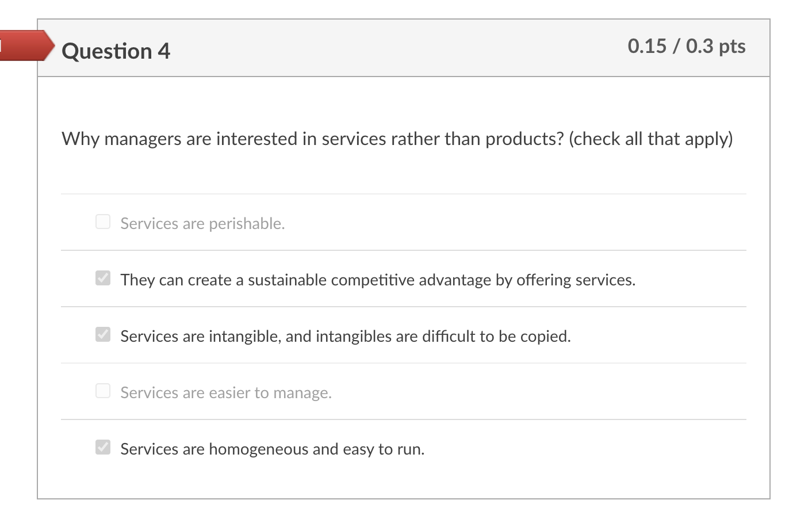Click the 'sustainable competitive advantage' answer label
The height and width of the screenshot is (519, 812).
[377, 280]
